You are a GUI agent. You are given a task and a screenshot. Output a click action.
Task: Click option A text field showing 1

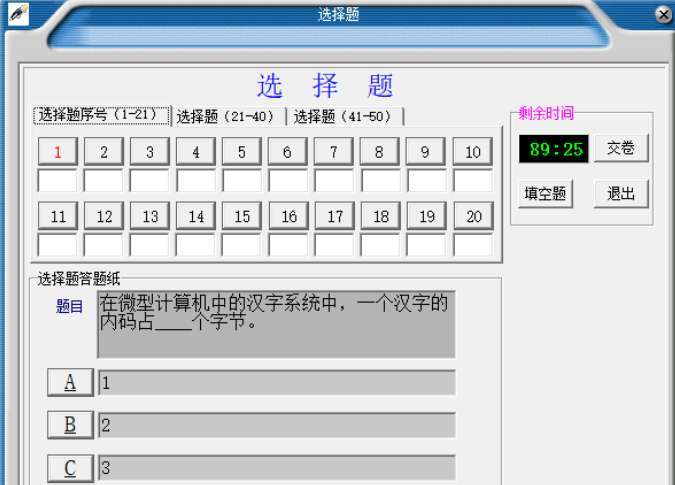pos(277,382)
